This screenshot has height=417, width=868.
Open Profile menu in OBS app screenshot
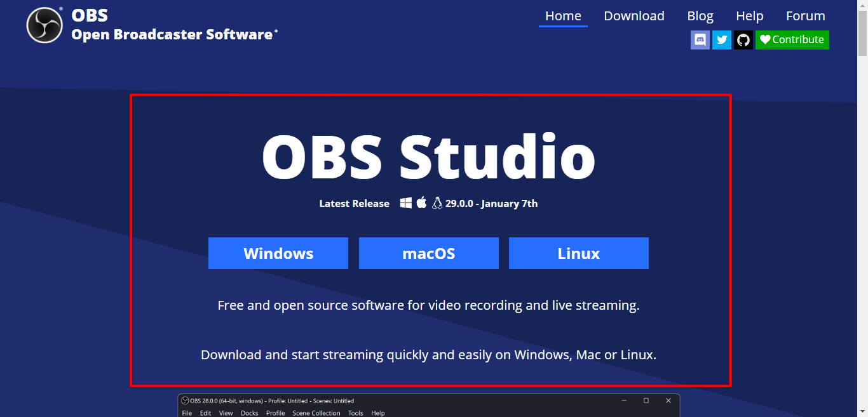pos(276,413)
